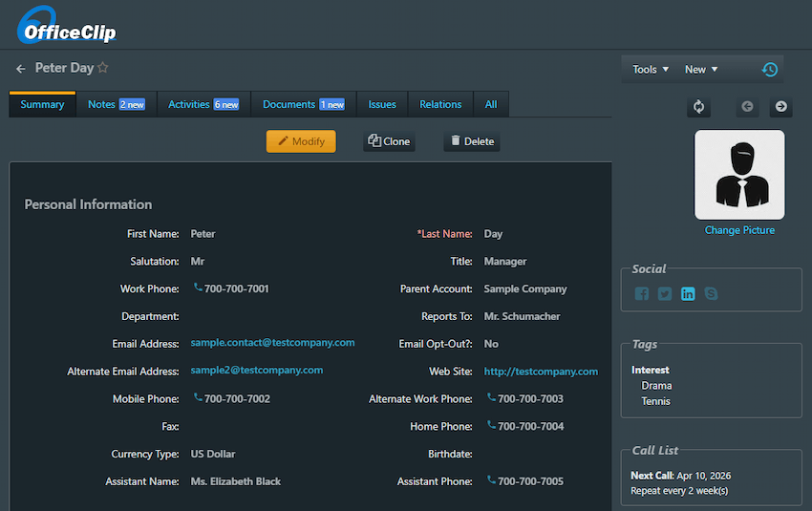The width and height of the screenshot is (812, 511).
Task: Click the US Dollar currency value
Action: tap(213, 454)
